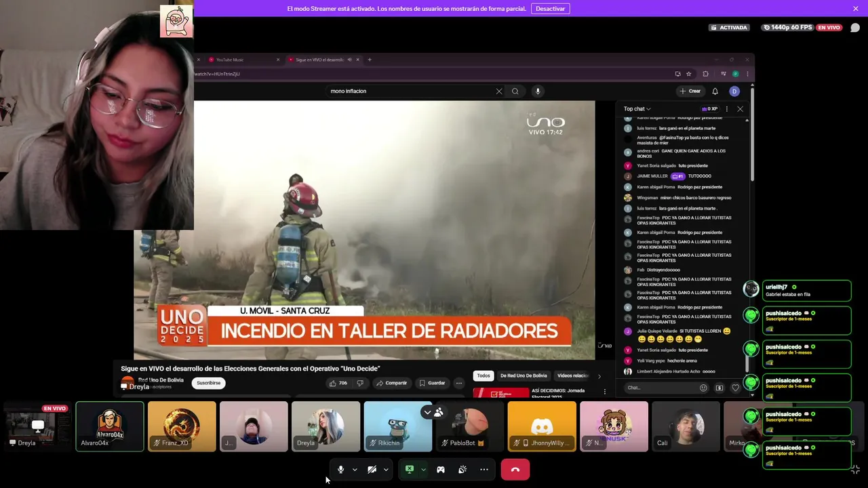Open the YouTube account avatar D
Image resolution: width=868 pixels, height=488 pixels.
click(x=734, y=91)
